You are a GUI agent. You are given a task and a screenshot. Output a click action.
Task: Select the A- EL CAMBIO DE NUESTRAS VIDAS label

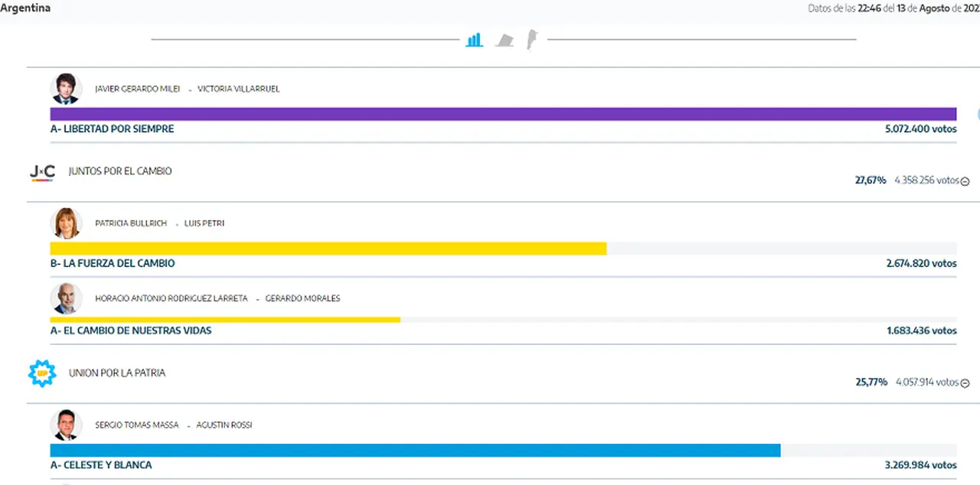click(131, 331)
